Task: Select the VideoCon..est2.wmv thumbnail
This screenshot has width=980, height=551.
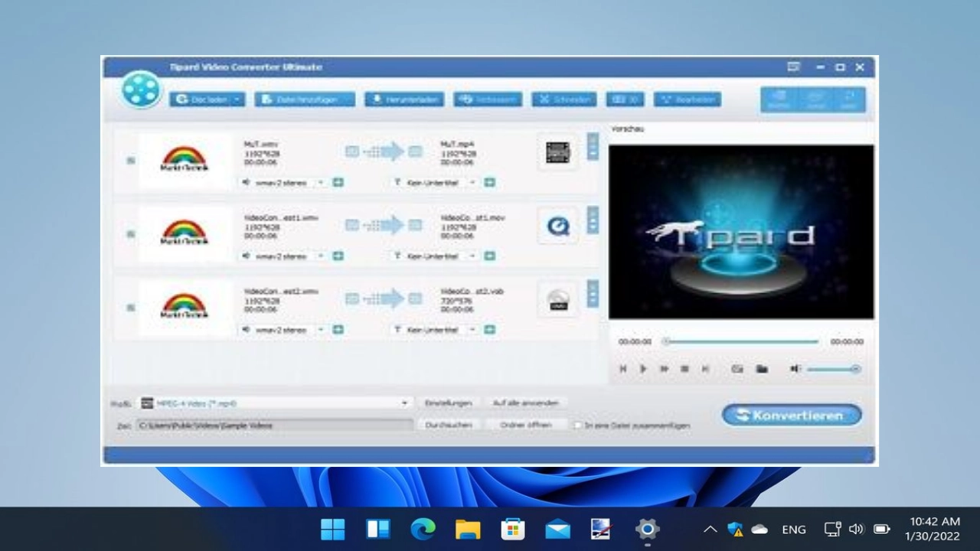Action: pos(185,307)
